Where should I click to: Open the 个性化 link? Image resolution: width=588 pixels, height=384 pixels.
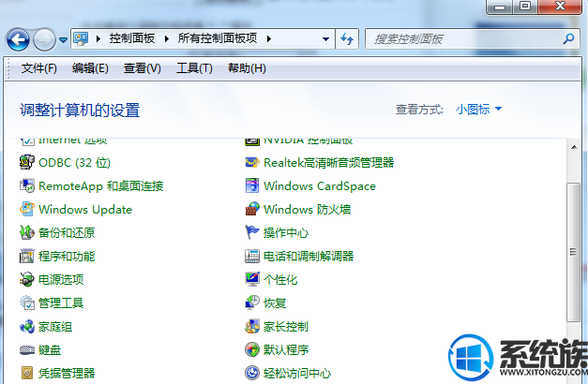[280, 279]
